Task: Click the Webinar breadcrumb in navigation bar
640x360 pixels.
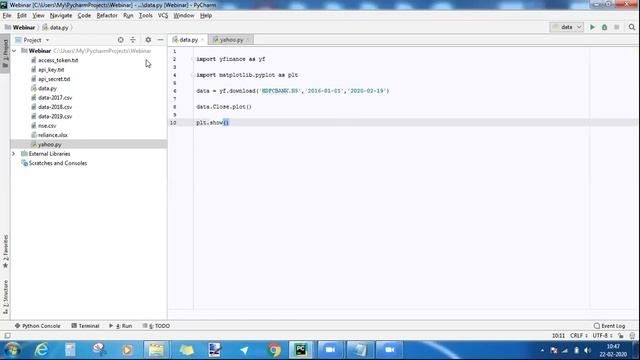Action: [20, 27]
